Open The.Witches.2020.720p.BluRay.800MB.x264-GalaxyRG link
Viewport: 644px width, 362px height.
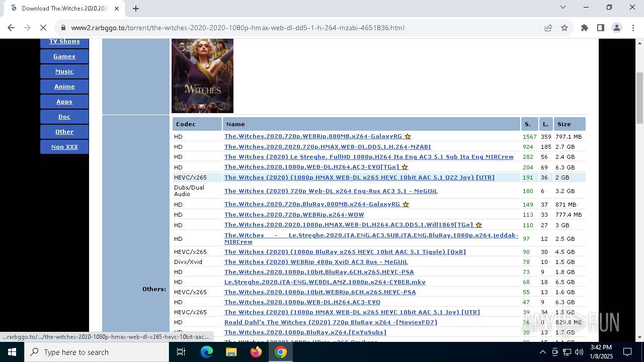coord(312,204)
